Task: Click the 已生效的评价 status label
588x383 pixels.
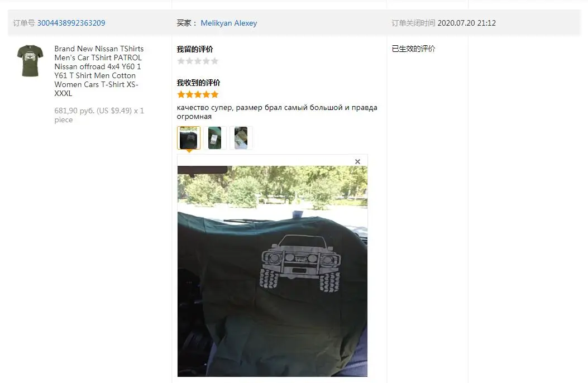Action: point(413,49)
